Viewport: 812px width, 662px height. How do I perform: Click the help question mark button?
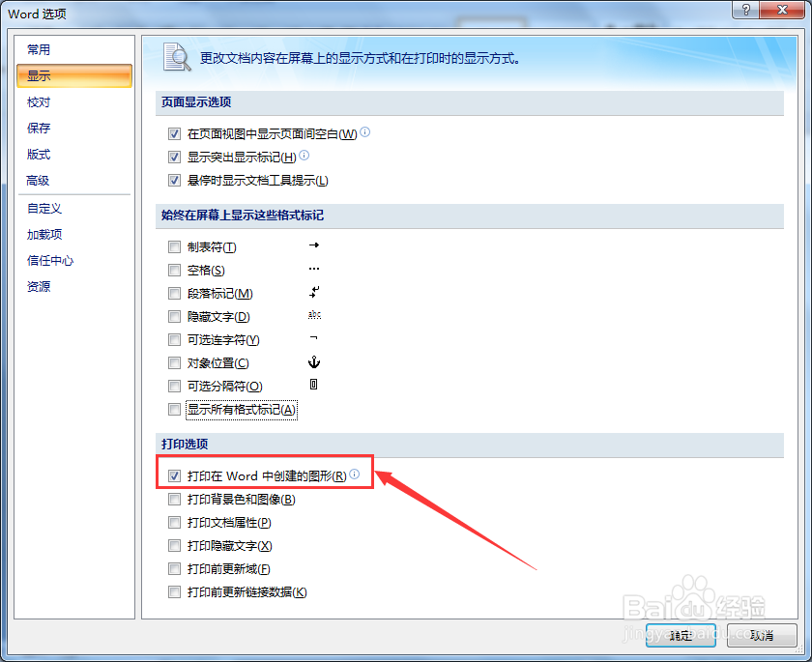click(745, 10)
